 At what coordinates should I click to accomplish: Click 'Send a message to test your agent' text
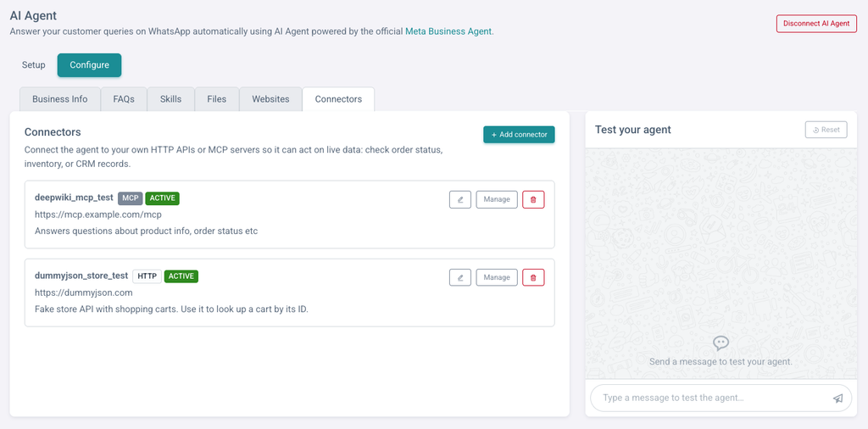click(721, 361)
